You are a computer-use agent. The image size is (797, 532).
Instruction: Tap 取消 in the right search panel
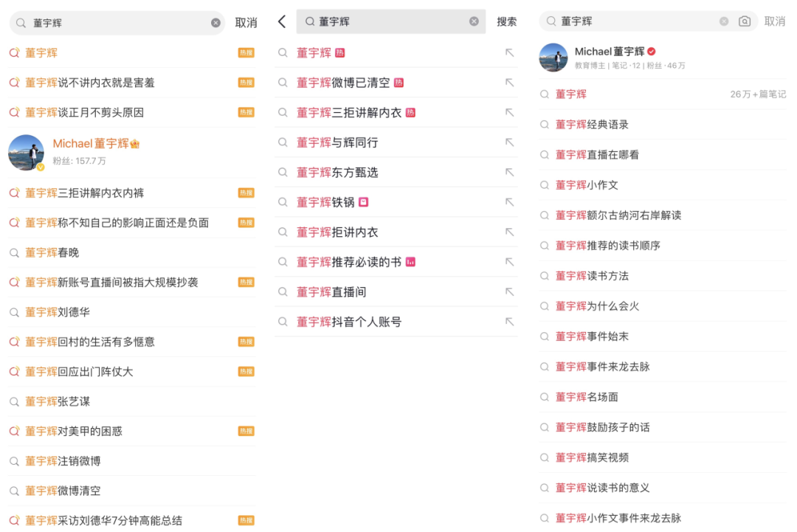(x=775, y=21)
